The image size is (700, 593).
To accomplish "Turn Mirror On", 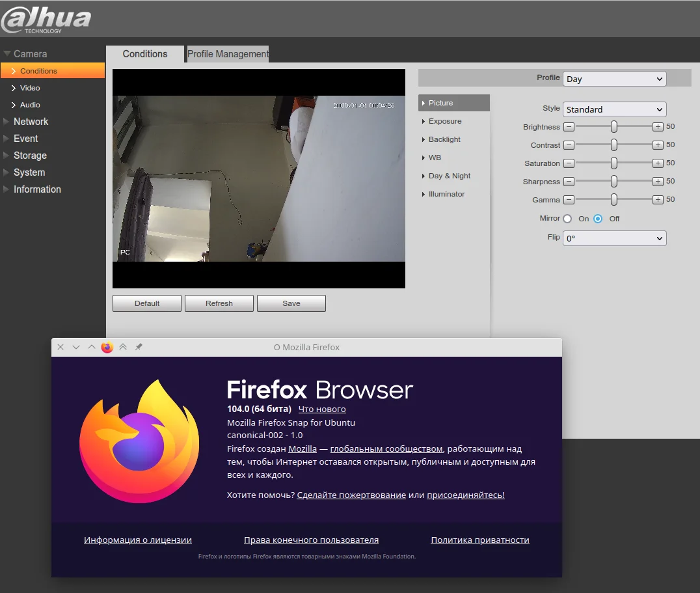I will click(567, 219).
